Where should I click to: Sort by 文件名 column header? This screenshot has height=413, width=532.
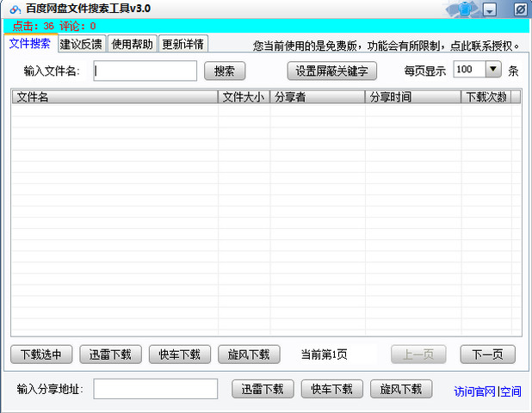115,97
